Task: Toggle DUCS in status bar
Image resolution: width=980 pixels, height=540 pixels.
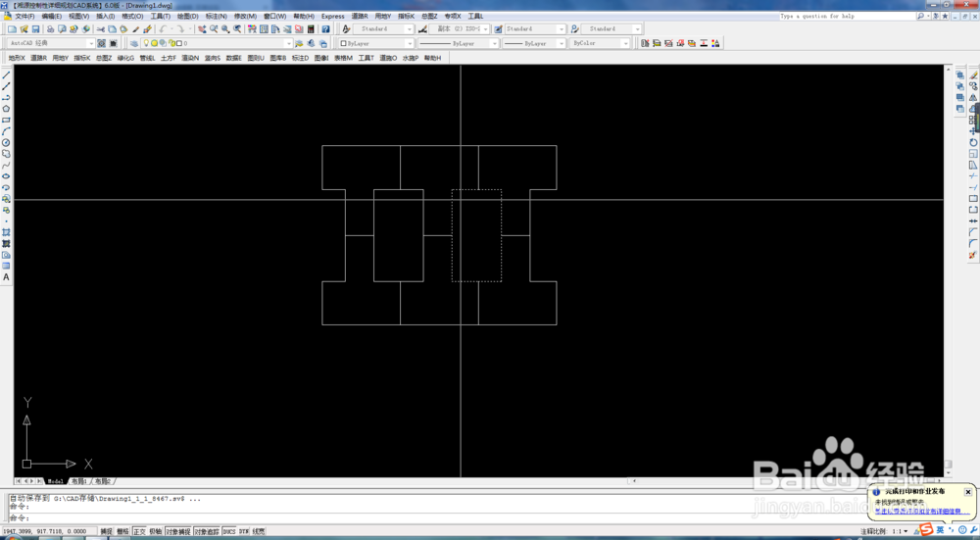Action: coord(229,531)
